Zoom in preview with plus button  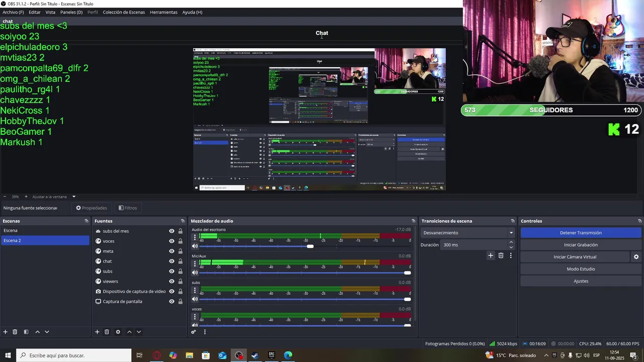click(x=26, y=197)
